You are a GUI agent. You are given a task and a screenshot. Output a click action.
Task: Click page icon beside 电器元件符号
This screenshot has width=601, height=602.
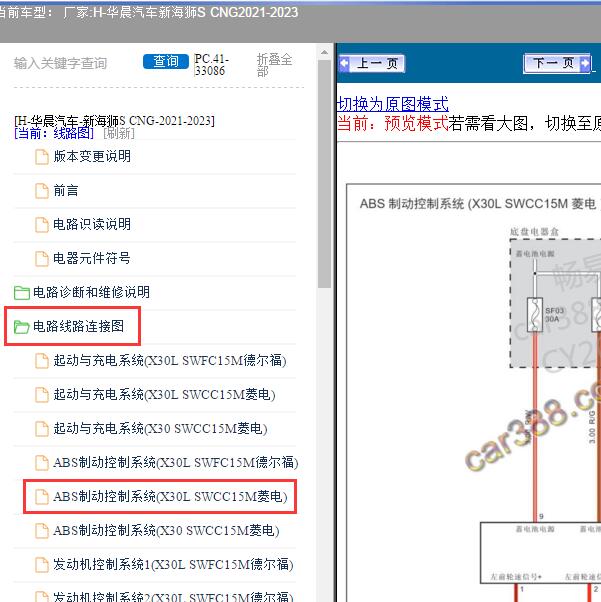(41, 258)
